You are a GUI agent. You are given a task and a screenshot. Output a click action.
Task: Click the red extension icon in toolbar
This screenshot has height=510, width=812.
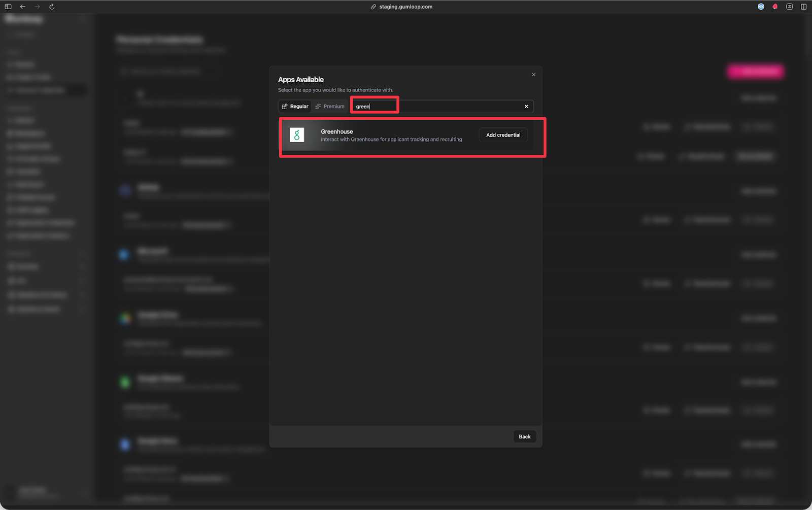[775, 7]
